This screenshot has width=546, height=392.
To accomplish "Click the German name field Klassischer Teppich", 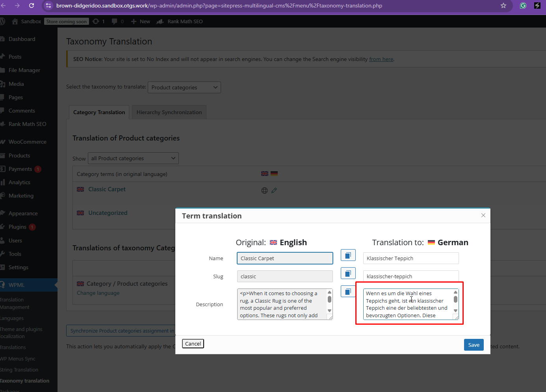I will (411, 258).
